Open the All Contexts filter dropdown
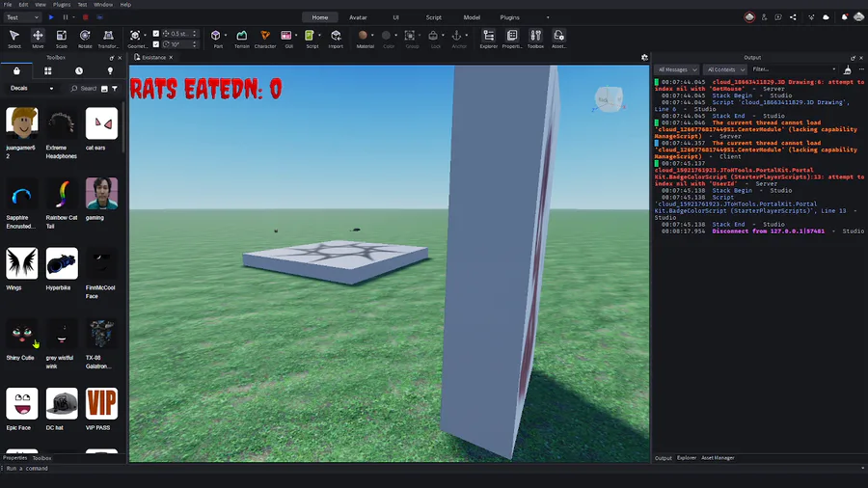This screenshot has height=488, width=868. (724, 69)
